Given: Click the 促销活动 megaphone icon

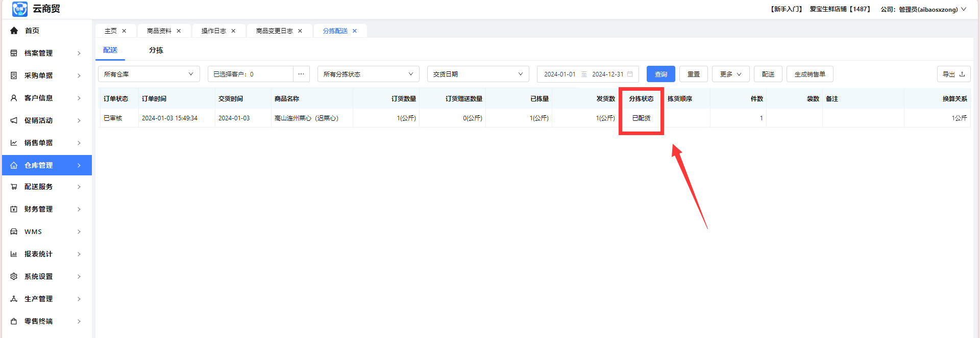Looking at the screenshot, I should (x=14, y=120).
